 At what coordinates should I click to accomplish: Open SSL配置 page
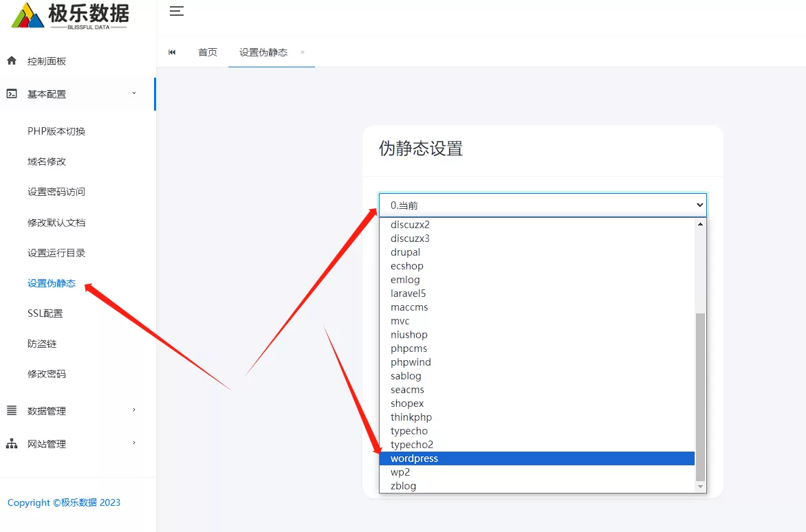pyautogui.click(x=45, y=313)
